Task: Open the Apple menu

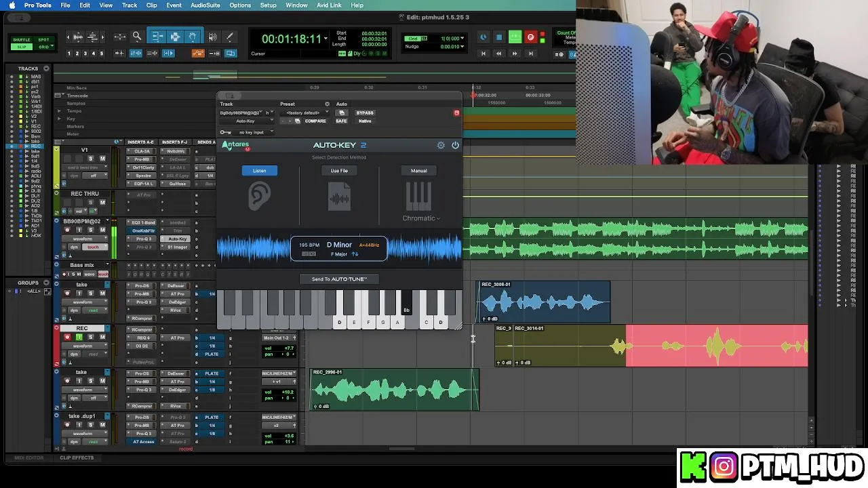Action: coord(12,5)
